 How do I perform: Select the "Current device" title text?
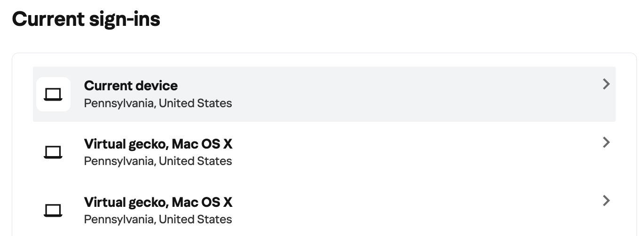click(x=131, y=86)
